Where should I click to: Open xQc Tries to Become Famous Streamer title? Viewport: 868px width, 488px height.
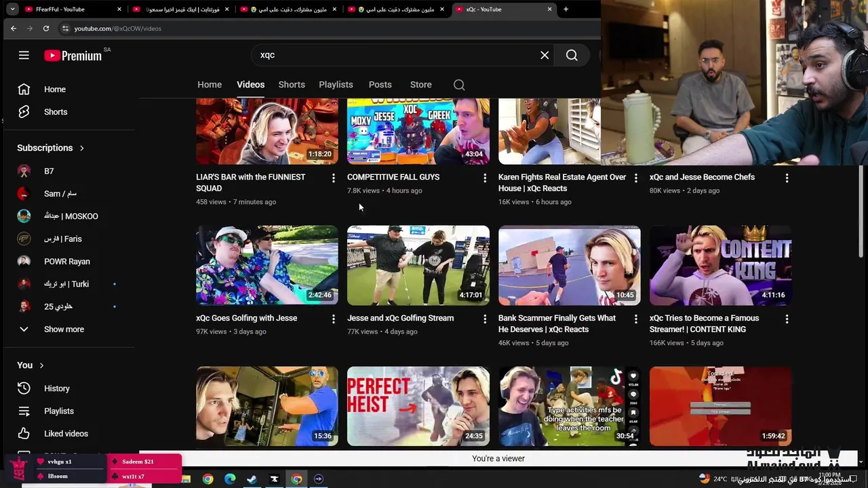click(x=704, y=324)
